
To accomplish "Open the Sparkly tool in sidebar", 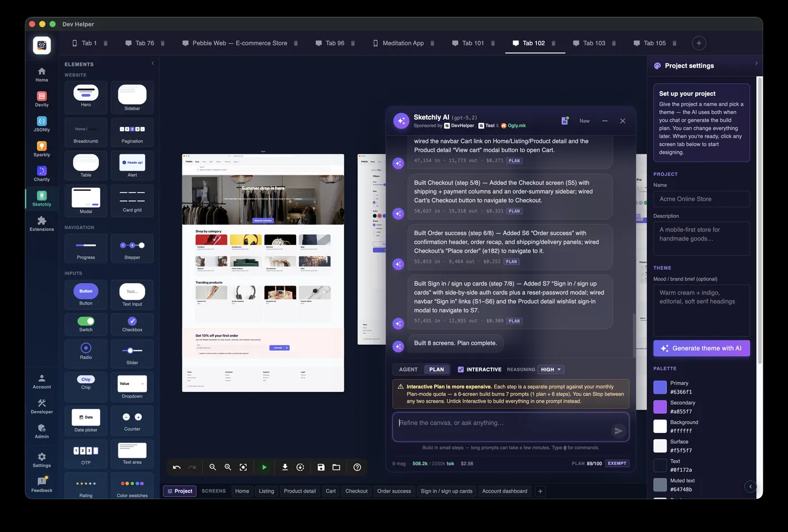I will pyautogui.click(x=42, y=149).
